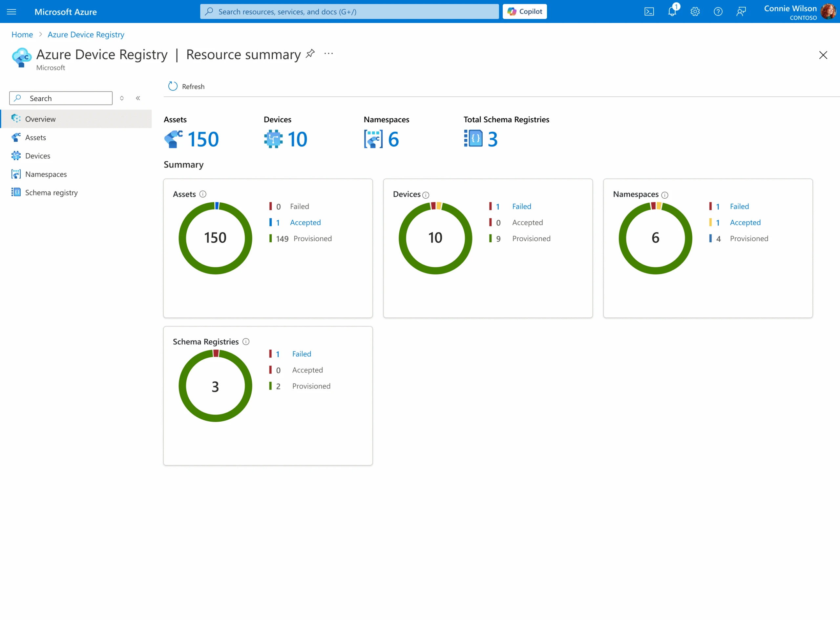Open the notifications bell

(672, 11)
